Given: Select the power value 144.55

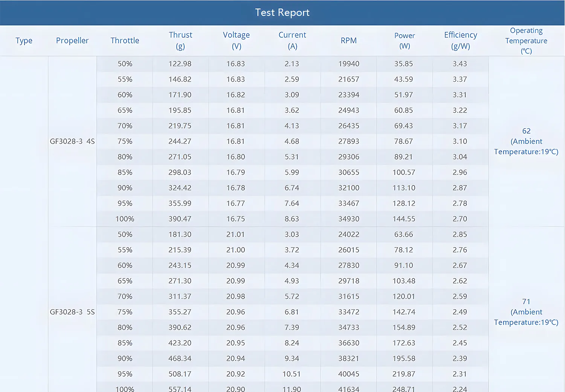Looking at the screenshot, I should (x=404, y=219).
